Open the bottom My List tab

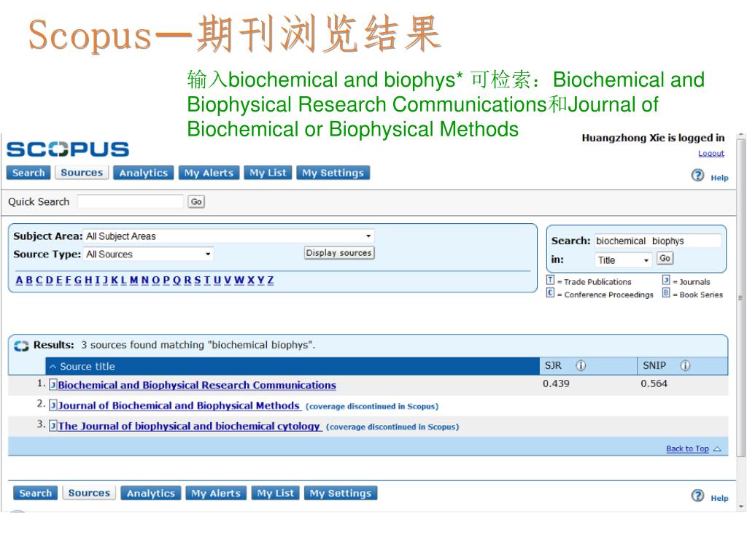[275, 494]
